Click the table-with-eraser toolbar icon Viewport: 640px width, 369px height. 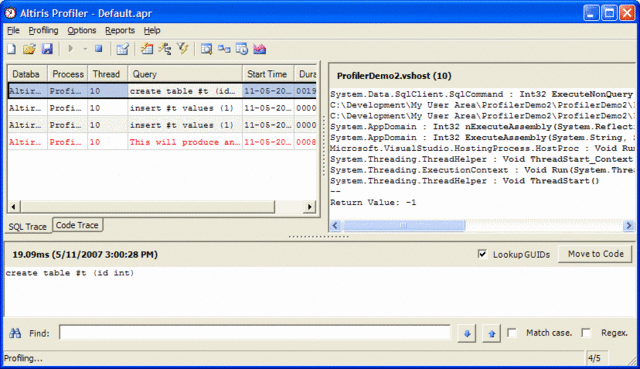point(122,49)
